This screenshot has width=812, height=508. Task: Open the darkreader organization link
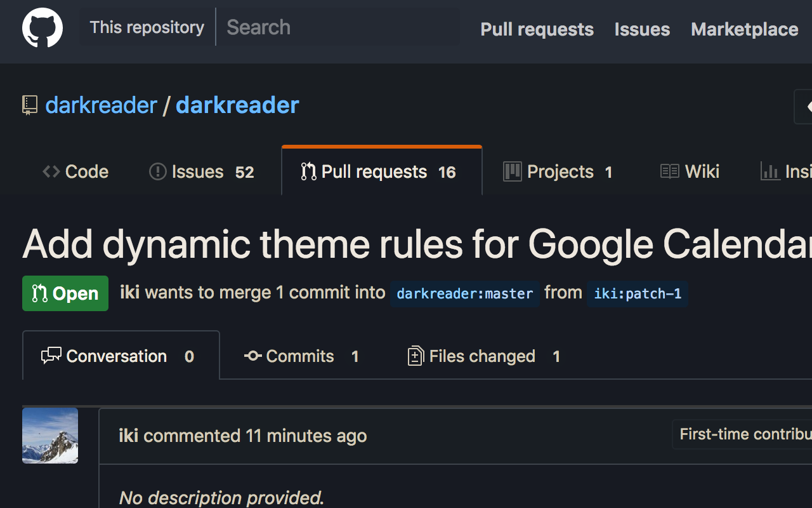click(100, 105)
